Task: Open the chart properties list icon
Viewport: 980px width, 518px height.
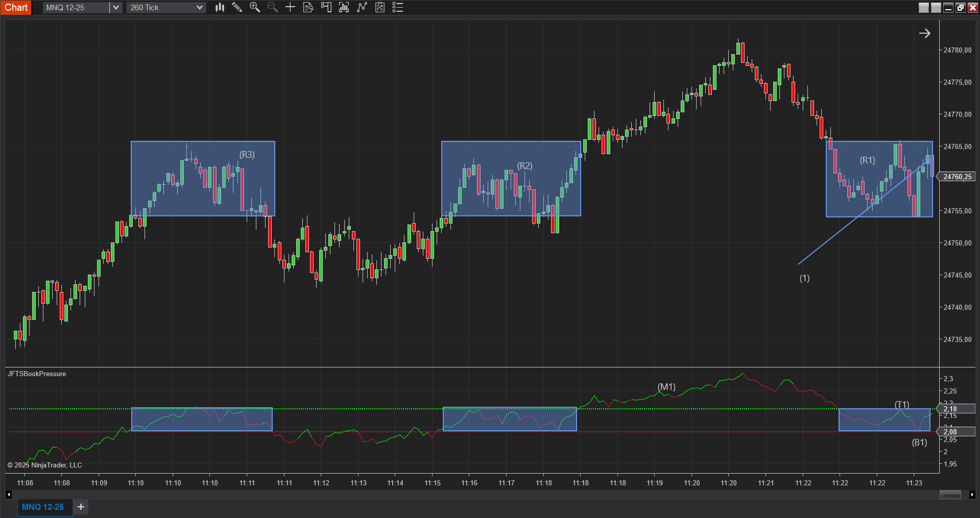Action: point(398,7)
